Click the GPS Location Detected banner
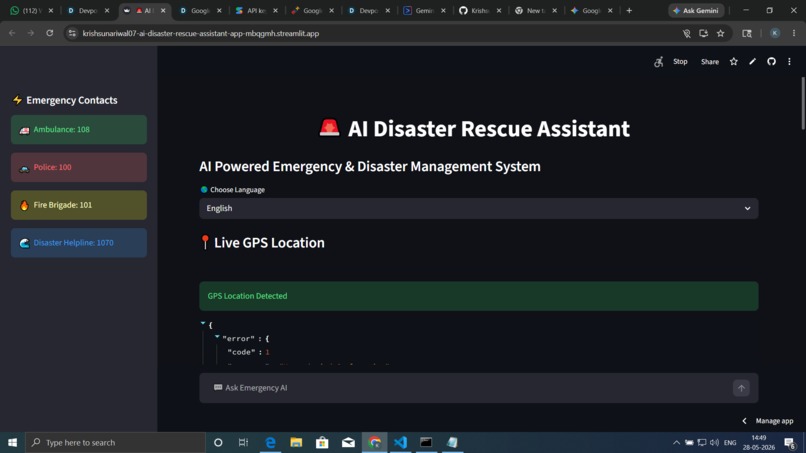This screenshot has height=453, width=806. [479, 296]
